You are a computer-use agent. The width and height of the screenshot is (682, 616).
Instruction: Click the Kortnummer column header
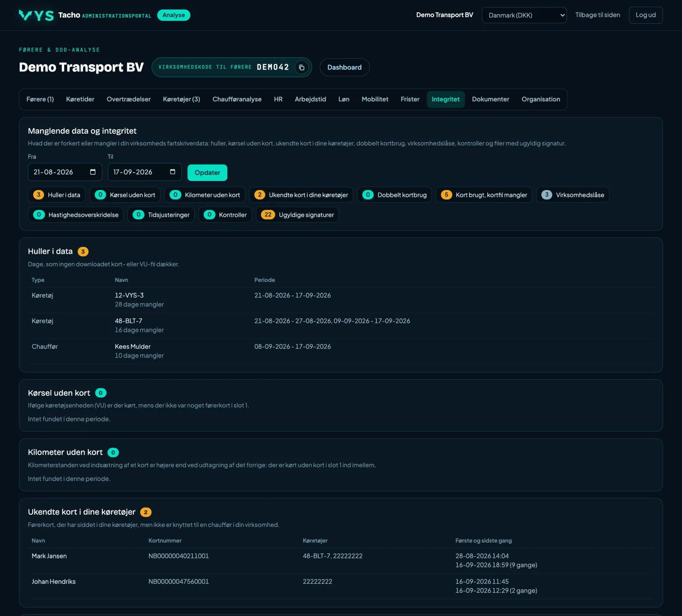[x=165, y=541]
